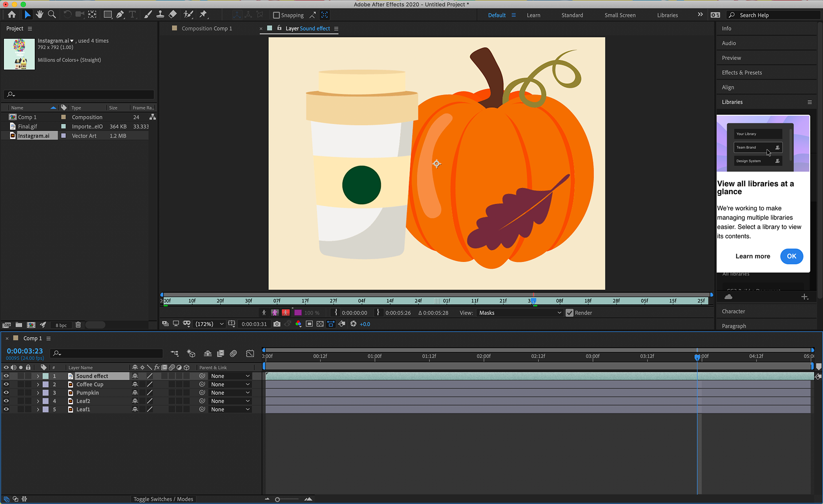Open the Graph Editor in timeline
Viewport: 823px width, 504px height.
pyautogui.click(x=250, y=354)
